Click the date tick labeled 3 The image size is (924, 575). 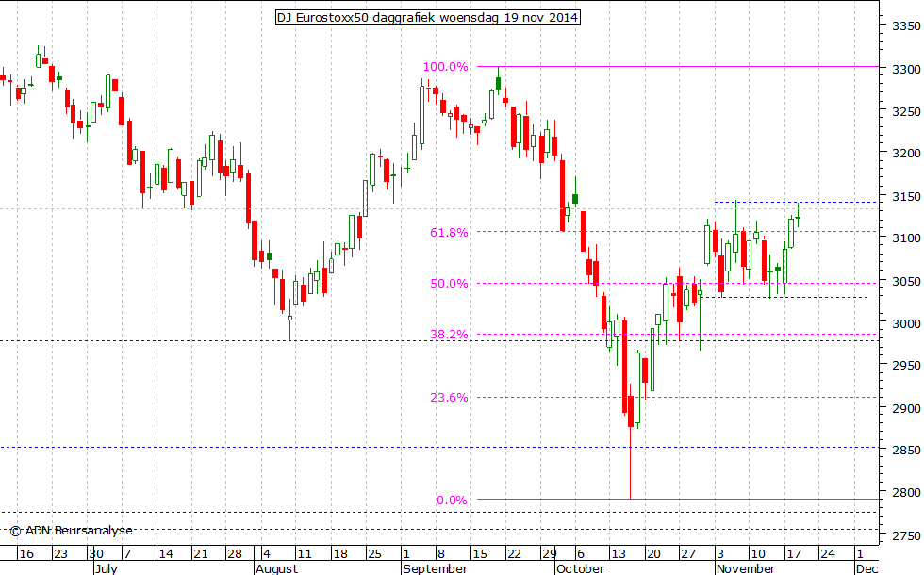coord(720,554)
